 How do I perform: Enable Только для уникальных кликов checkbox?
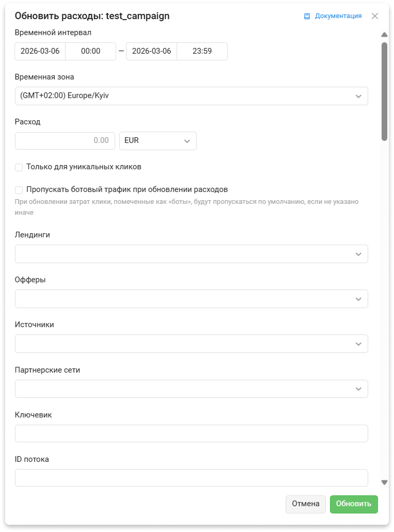[19, 167]
